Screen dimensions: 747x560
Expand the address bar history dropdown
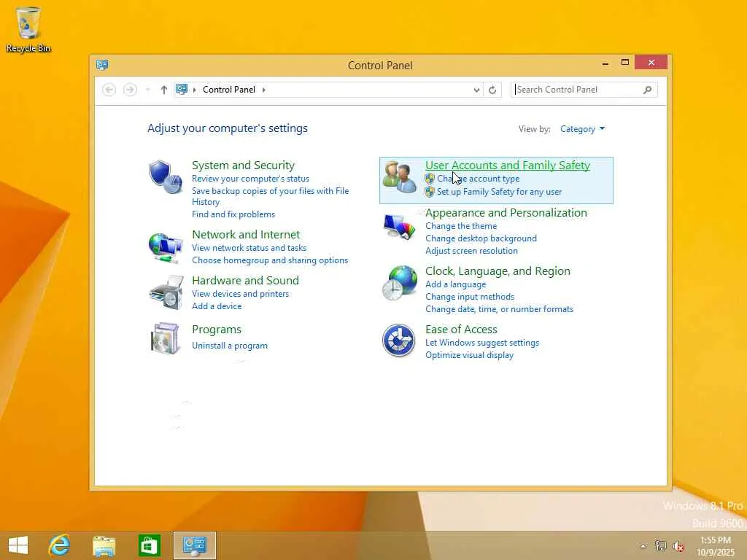(476, 90)
